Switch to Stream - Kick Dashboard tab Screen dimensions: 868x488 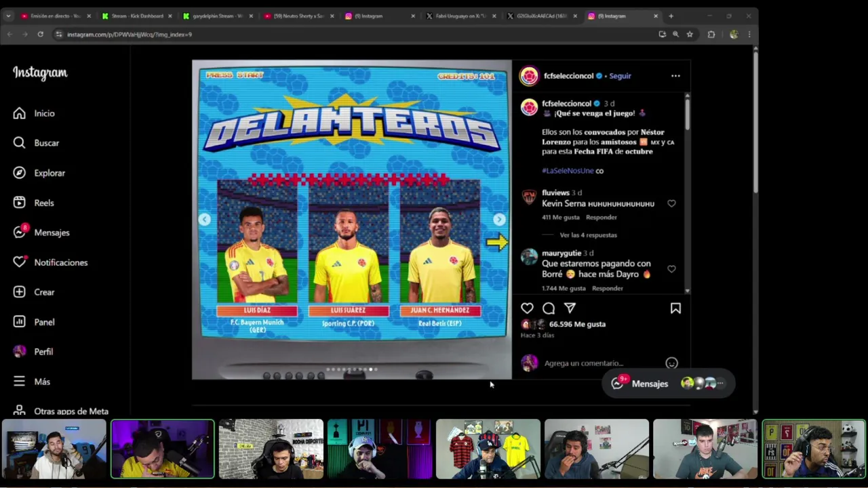click(136, 16)
